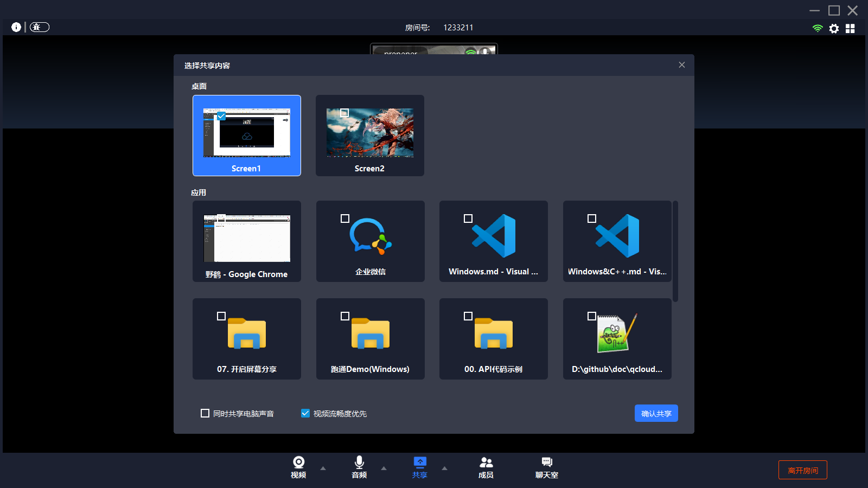
Task: Click the 企业微信 app icon
Action: (371, 236)
